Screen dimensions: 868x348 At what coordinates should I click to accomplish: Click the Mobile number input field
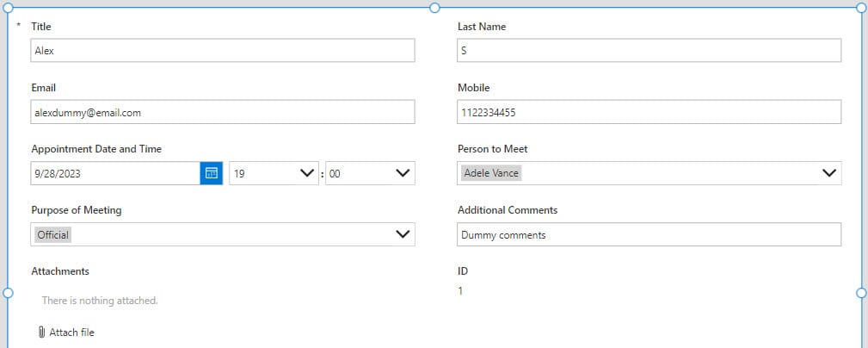click(649, 112)
